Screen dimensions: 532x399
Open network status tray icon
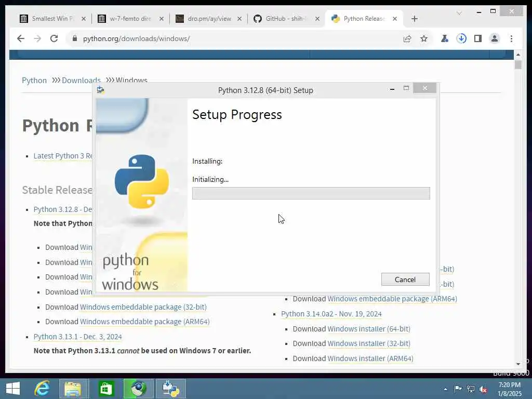point(471,389)
